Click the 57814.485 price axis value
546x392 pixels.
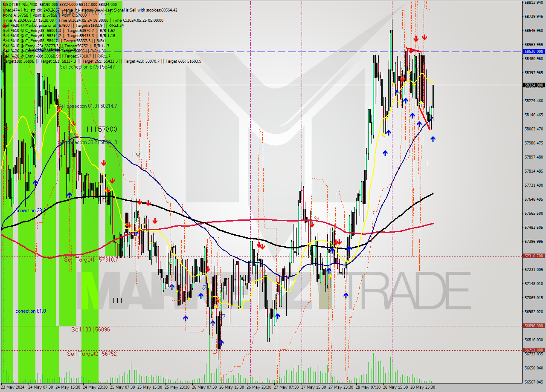point(534,171)
